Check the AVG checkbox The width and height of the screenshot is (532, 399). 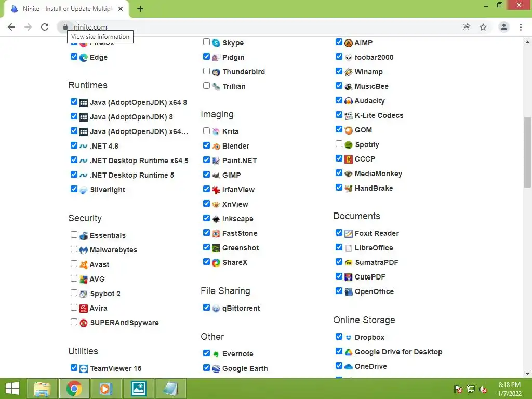pos(74,278)
